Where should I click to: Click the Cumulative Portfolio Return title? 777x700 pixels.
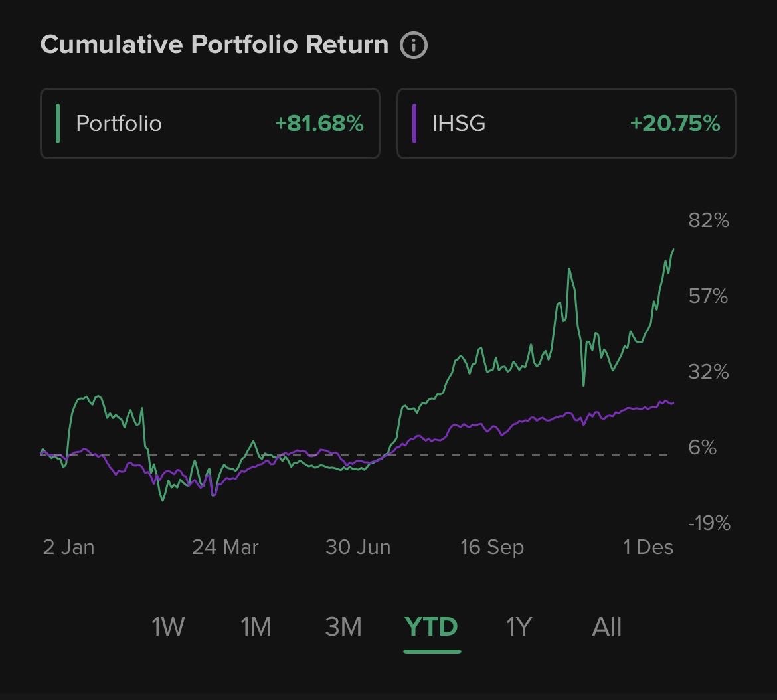tap(214, 45)
